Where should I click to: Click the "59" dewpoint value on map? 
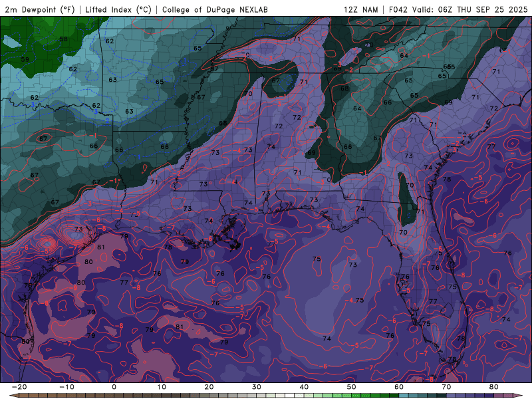coord(25,59)
